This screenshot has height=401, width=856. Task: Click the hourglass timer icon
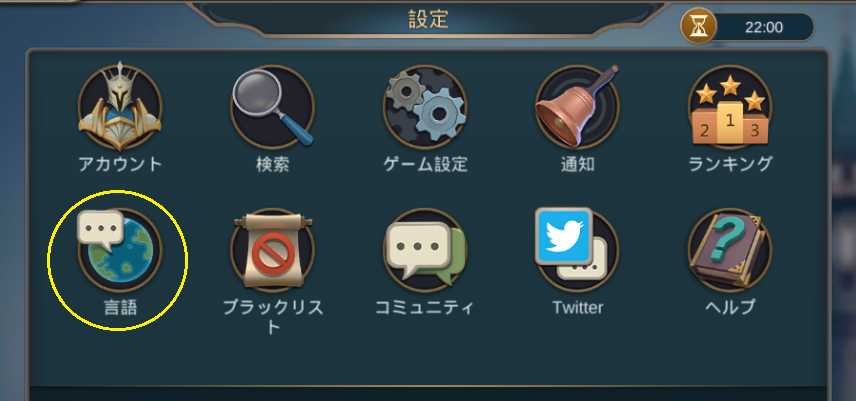698,28
